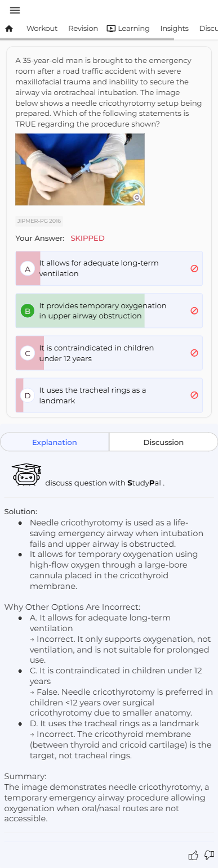
Task: Open the Workout tab
Action: 42,28
